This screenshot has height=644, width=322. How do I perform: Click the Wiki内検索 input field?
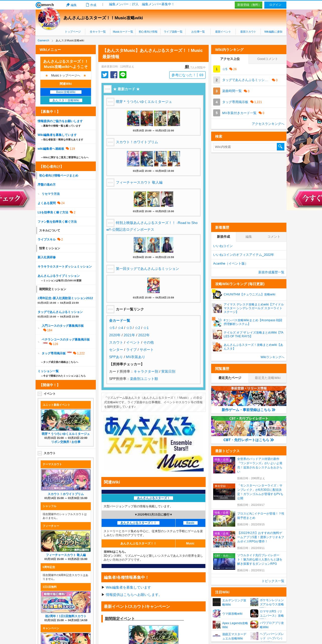click(245, 147)
